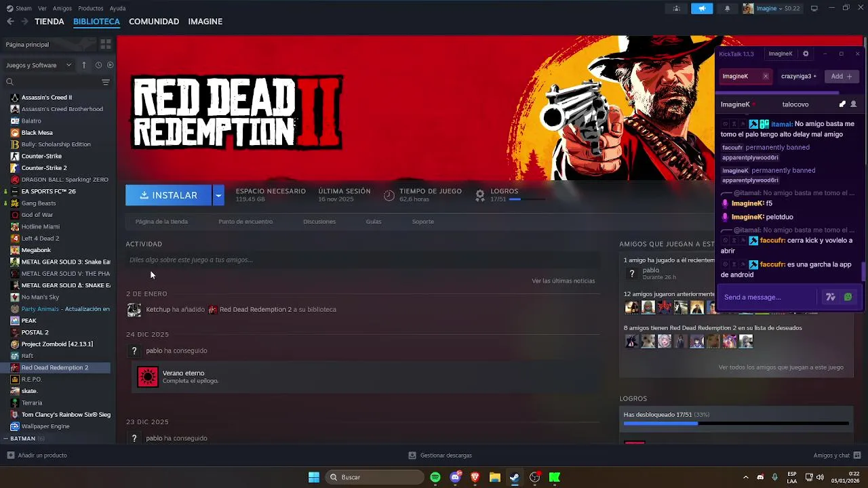Open Brave browser from the taskbar
Screen dimensions: 868x488
pos(475,477)
